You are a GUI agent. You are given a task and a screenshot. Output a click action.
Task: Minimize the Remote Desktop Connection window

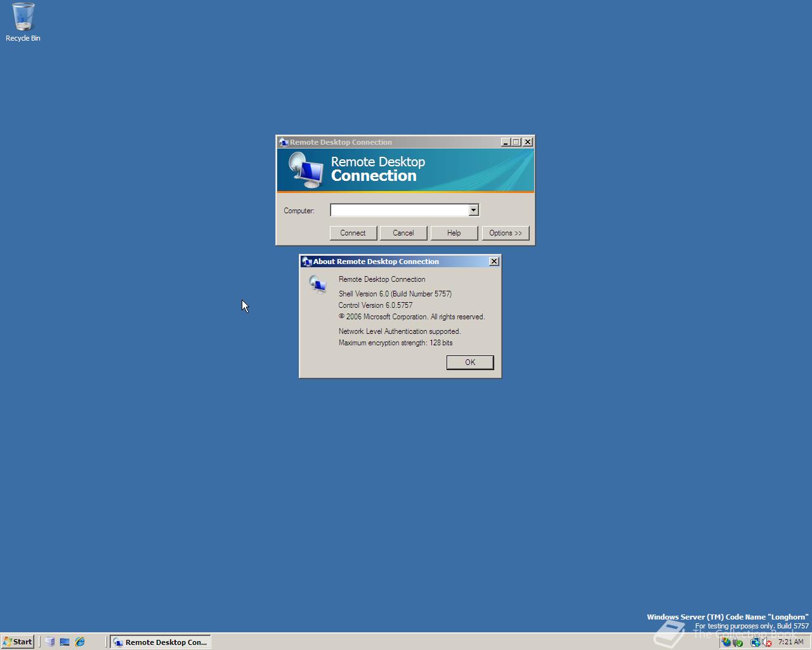(506, 142)
